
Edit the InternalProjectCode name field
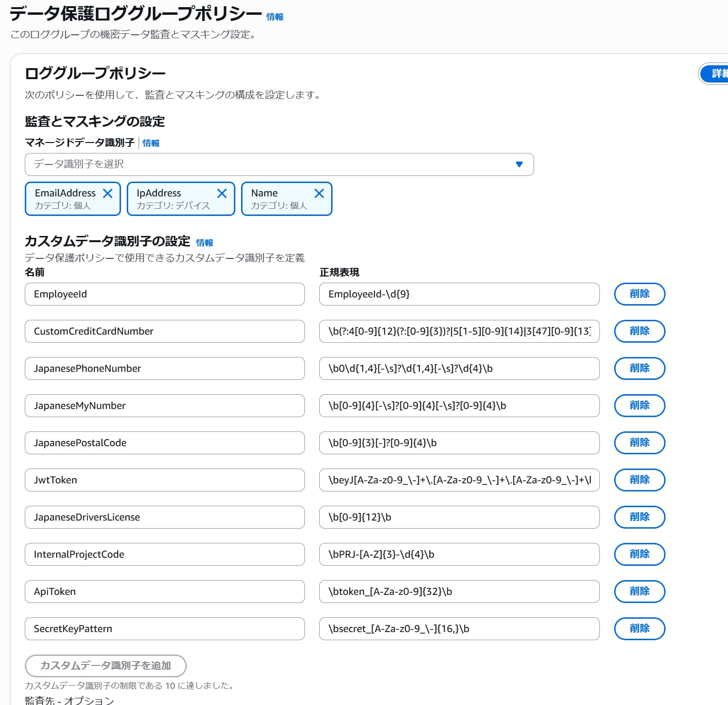(x=165, y=554)
